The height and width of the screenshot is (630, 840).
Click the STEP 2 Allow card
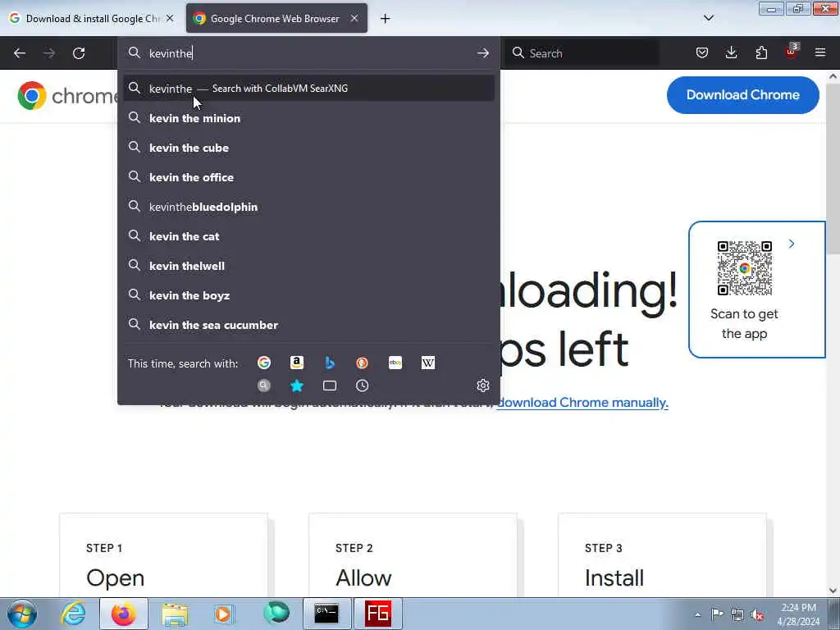pos(413,555)
